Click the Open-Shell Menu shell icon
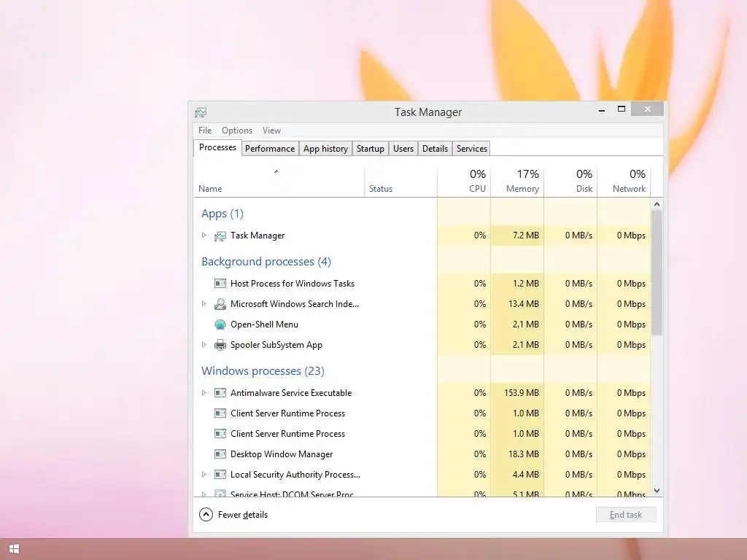This screenshot has width=747, height=560. (x=220, y=324)
